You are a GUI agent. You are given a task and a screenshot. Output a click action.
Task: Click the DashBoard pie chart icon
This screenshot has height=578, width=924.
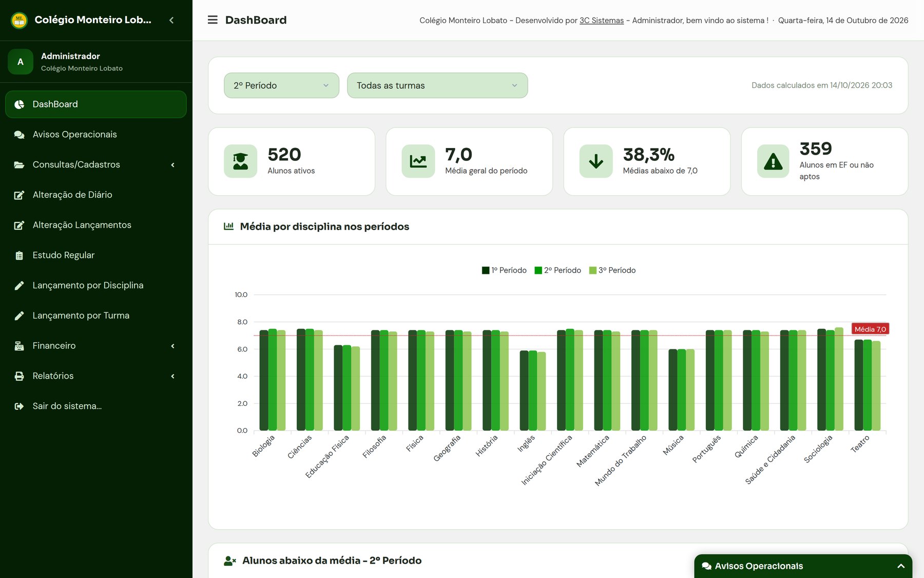(19, 104)
